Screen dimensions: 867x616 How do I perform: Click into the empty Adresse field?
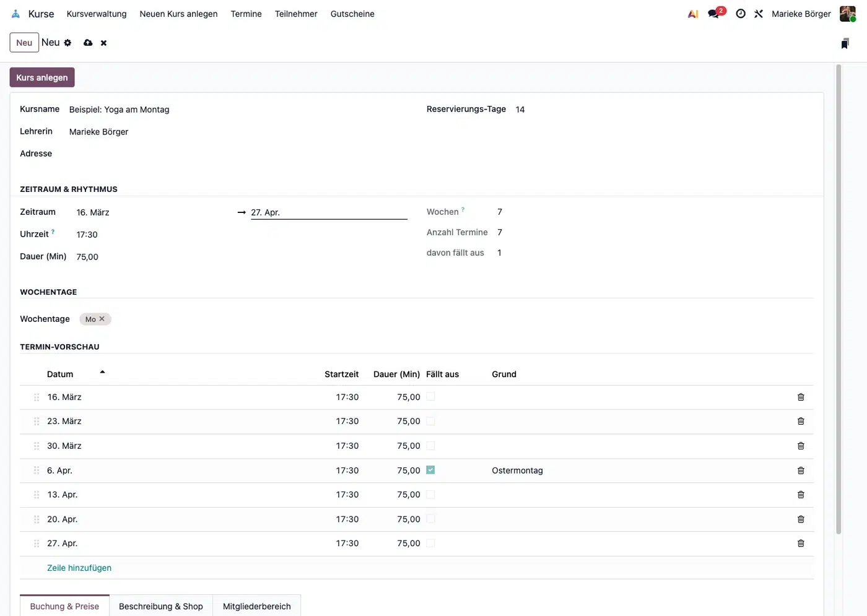coord(237,154)
